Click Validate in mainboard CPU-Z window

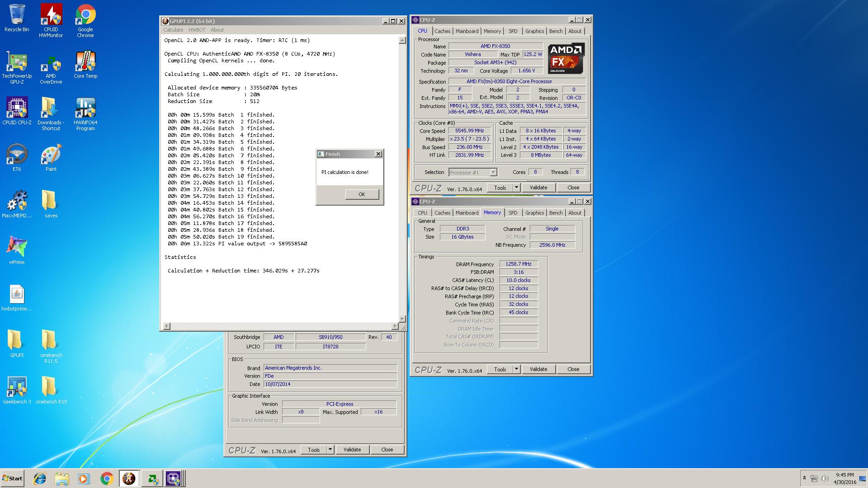coord(352,450)
